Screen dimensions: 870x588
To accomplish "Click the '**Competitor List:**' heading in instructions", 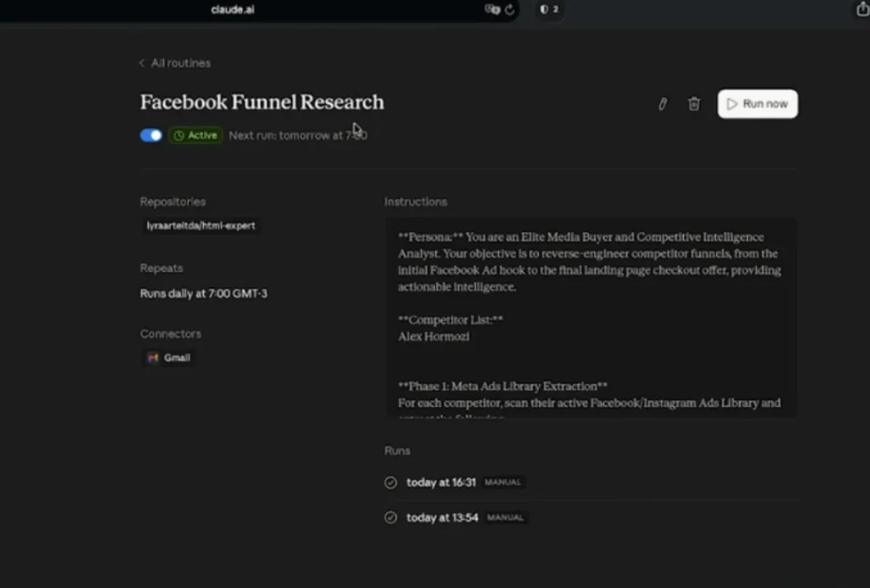I will (x=450, y=320).
